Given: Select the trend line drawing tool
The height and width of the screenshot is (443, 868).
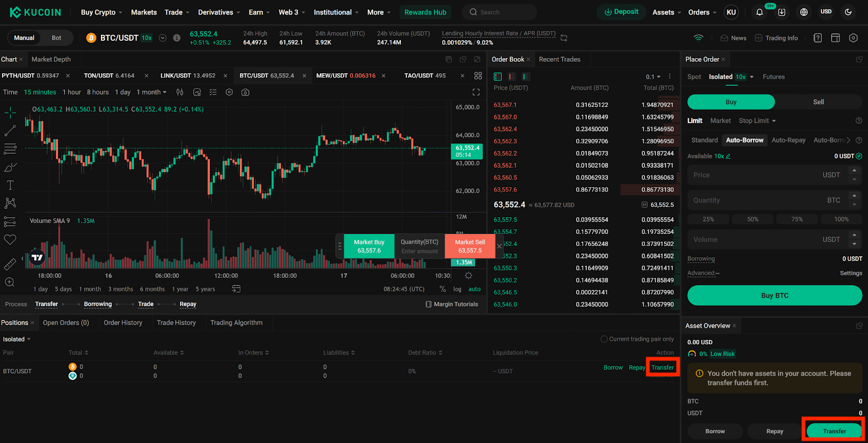Looking at the screenshot, I should (x=10, y=131).
